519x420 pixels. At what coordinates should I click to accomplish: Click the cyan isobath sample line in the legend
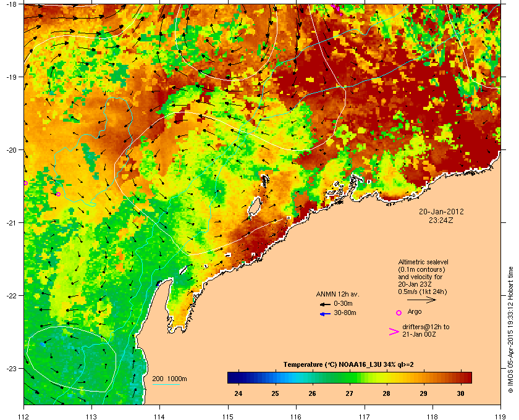tap(166, 385)
